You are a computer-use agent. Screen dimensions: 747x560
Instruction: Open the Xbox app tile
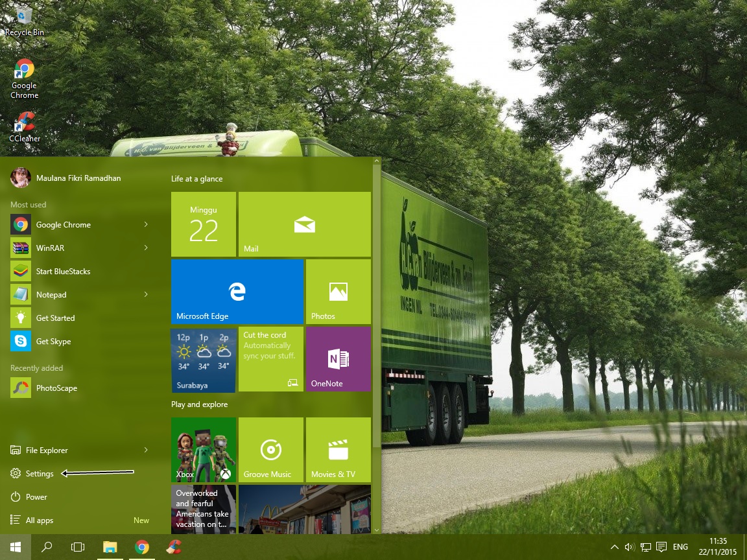pyautogui.click(x=203, y=449)
